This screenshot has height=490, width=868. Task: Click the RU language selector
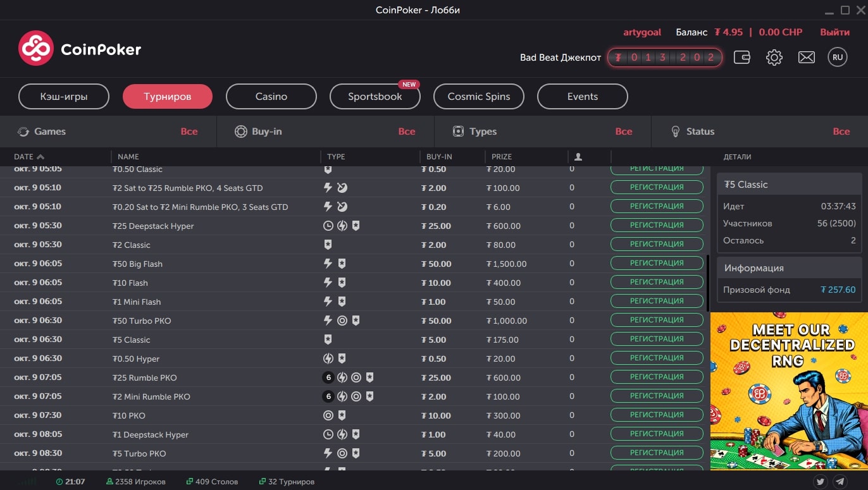click(838, 58)
